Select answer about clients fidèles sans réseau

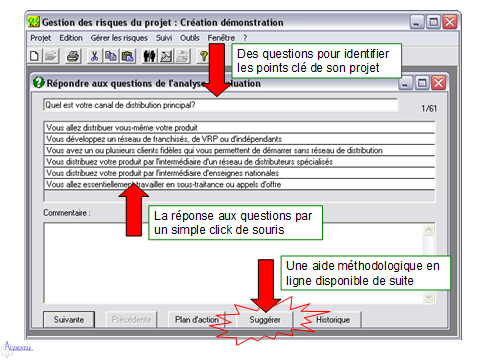[239, 150]
